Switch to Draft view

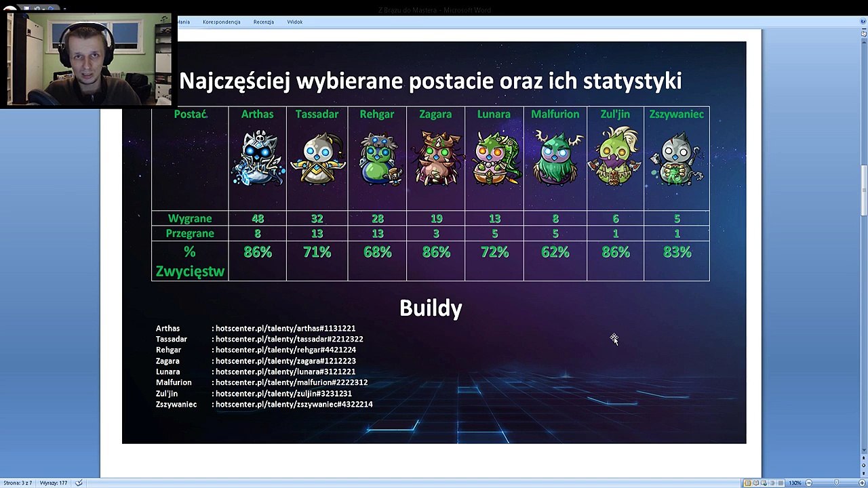pyautogui.click(x=782, y=483)
